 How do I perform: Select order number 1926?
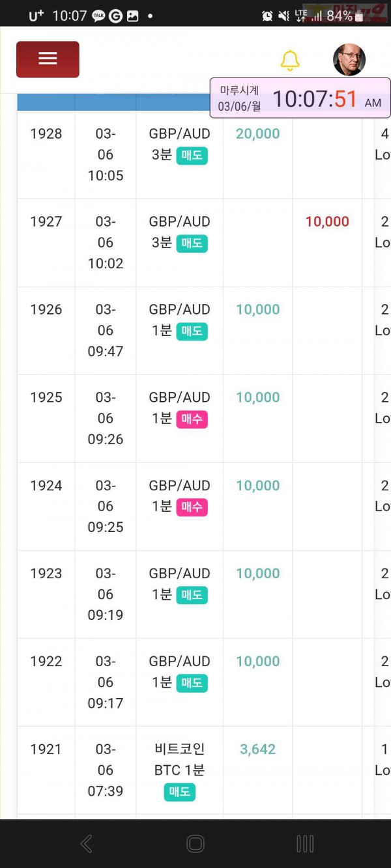click(46, 309)
